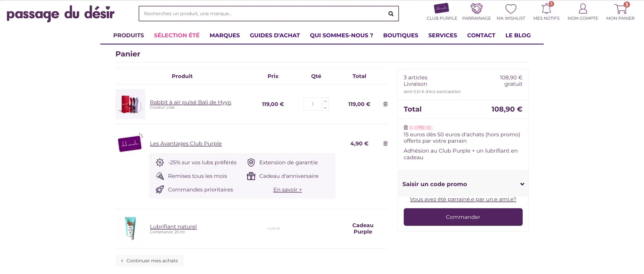Click the éco-participation note
Image resolution: width=644 pixels, height=274 pixels.
point(432,92)
